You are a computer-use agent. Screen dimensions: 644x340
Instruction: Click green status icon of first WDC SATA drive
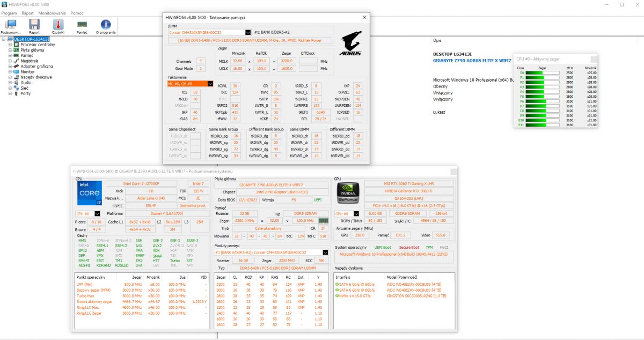pyautogui.click(x=337, y=284)
